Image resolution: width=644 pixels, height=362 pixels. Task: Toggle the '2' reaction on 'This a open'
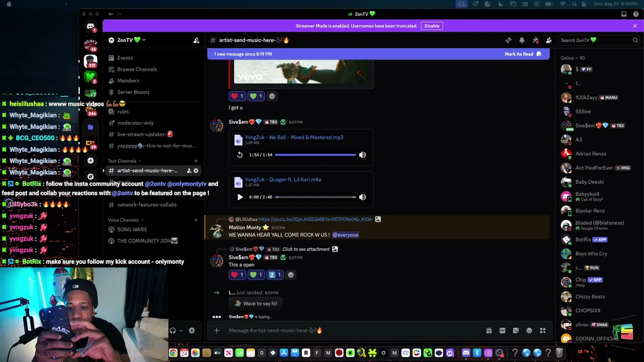pyautogui.click(x=275, y=275)
